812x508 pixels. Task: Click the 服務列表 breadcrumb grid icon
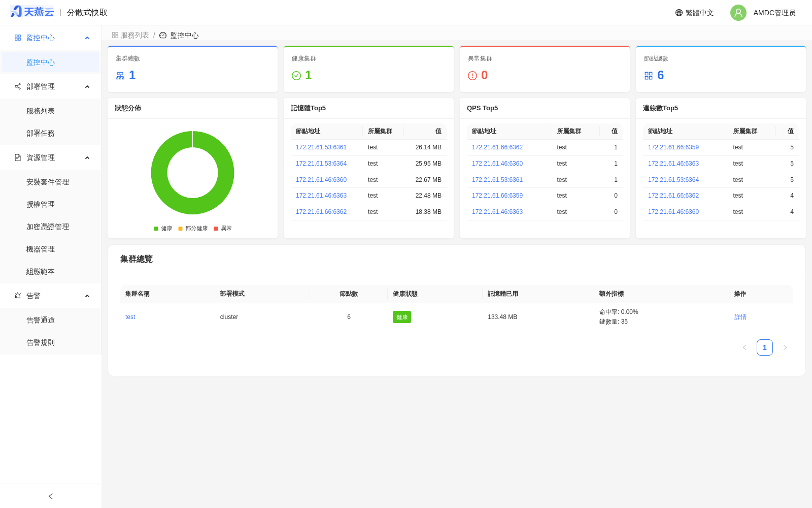(x=115, y=35)
